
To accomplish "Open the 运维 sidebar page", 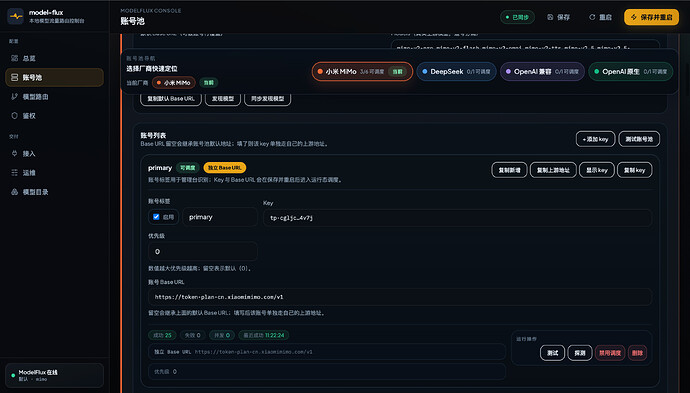I will tap(55, 173).
